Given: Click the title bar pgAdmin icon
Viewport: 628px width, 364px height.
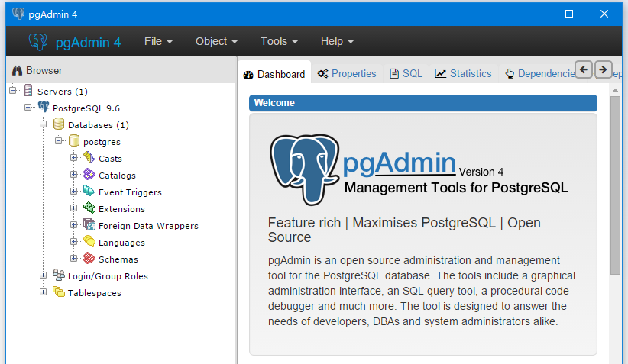Looking at the screenshot, I should (18, 14).
